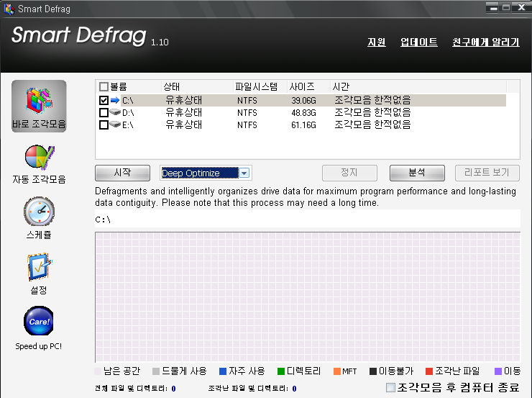Screen dimensions: 532x398
Task: Click the E:\ hard disk icon
Action: pos(115,125)
